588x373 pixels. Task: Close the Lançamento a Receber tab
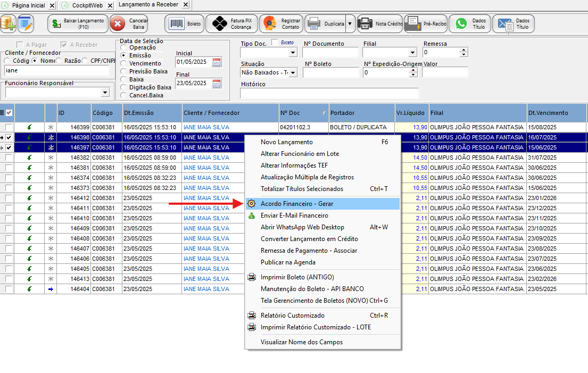(186, 5)
